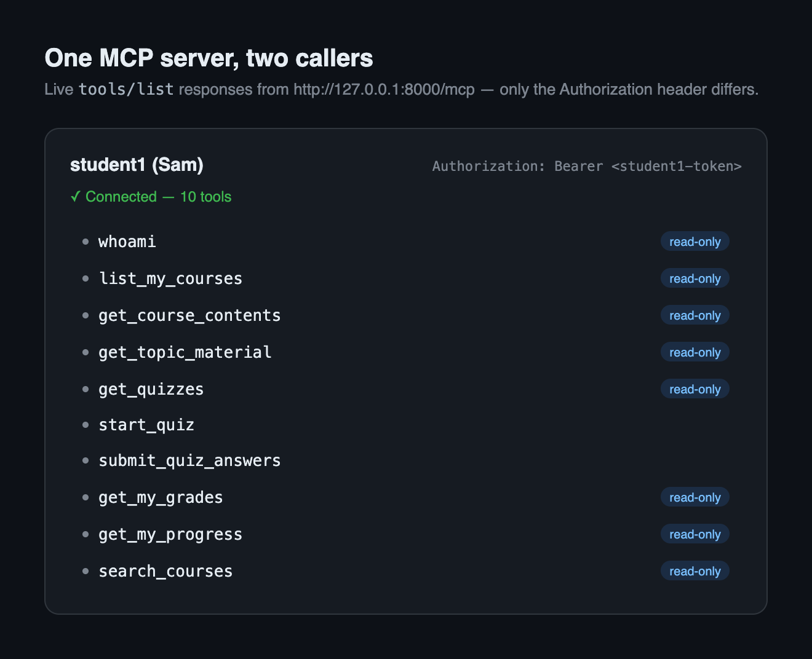Click the read-only badge for get_topic_material

pos(695,352)
